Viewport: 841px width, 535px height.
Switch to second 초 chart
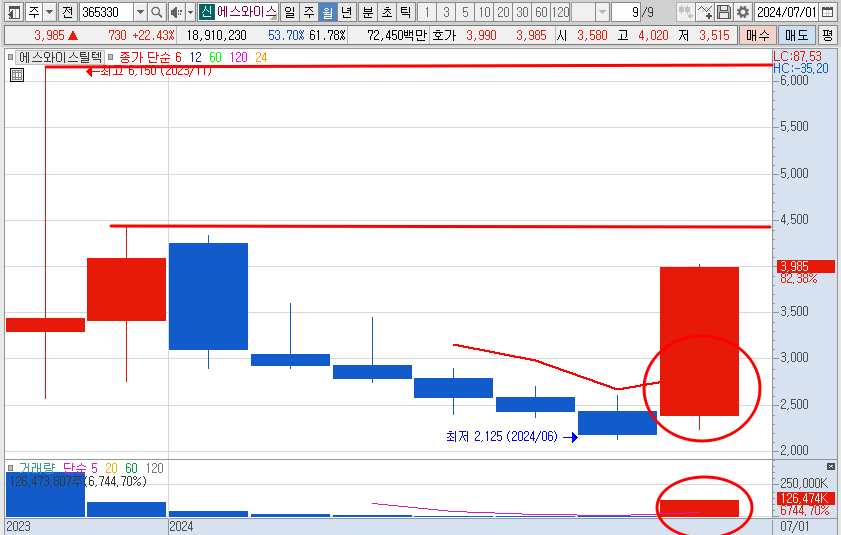pos(387,12)
